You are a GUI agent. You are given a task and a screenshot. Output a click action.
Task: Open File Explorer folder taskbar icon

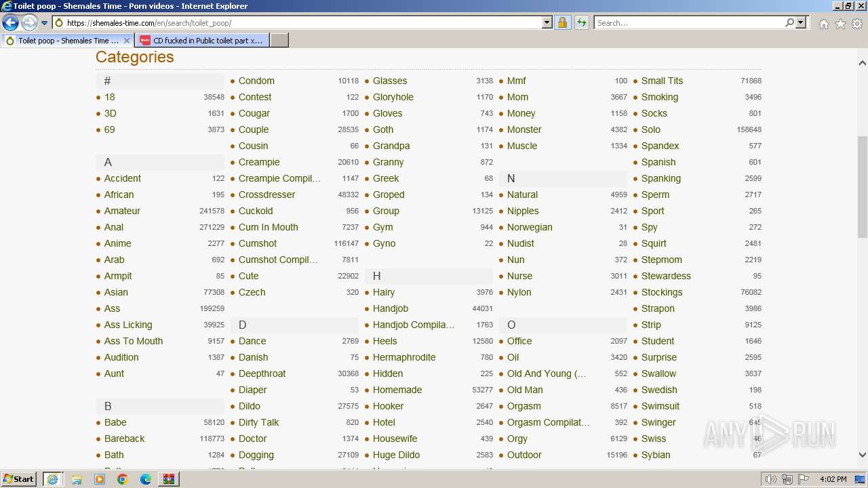pos(77,479)
